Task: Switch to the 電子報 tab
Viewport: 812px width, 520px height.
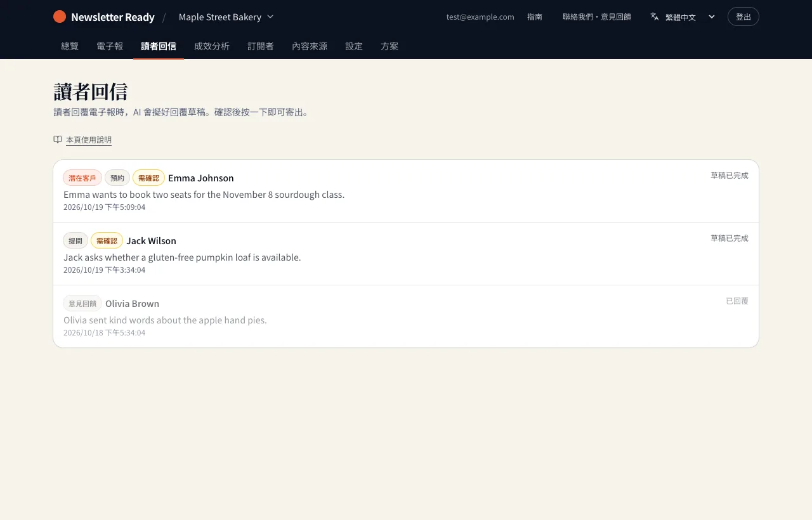Action: coord(110,46)
